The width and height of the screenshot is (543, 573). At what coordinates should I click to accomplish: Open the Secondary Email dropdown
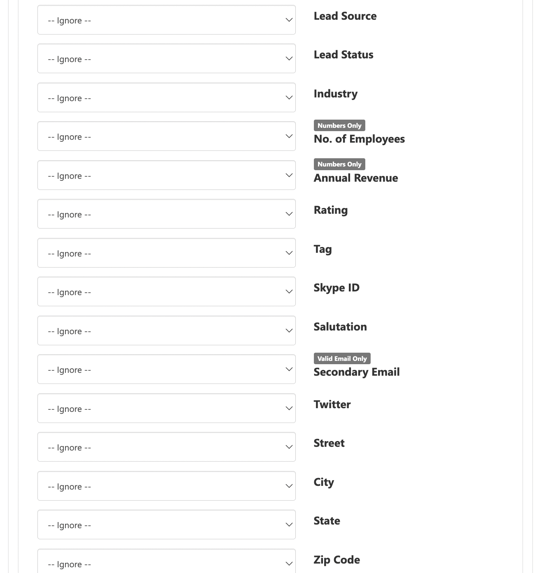pyautogui.click(x=166, y=369)
